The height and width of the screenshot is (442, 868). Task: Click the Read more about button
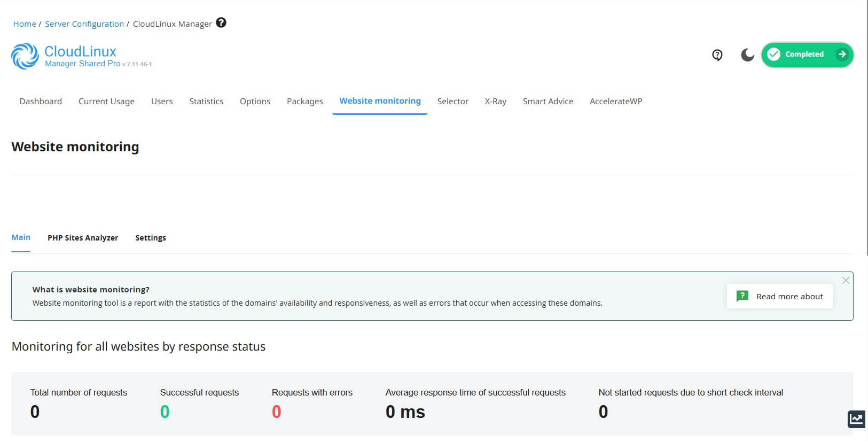coord(779,296)
